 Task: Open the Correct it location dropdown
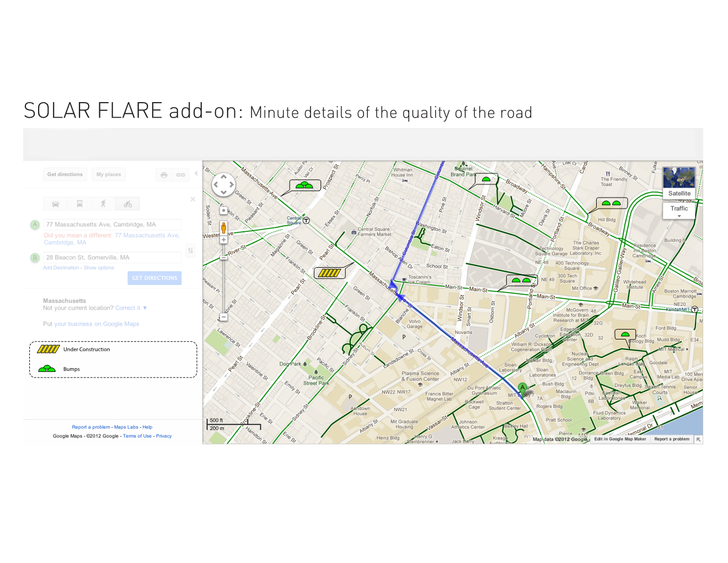[131, 308]
